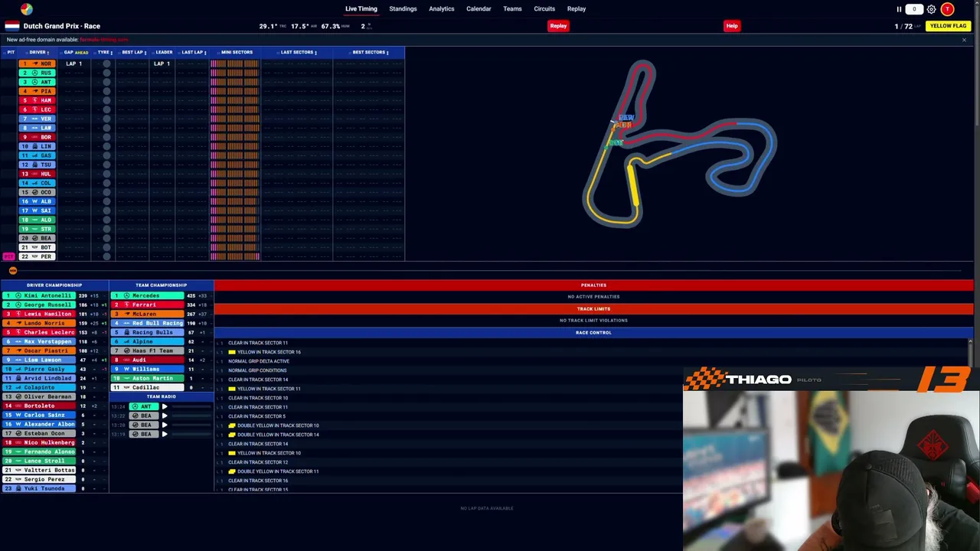Play the 13:19 BEA team radio clip
Viewport: 980px width, 551px height.
(165, 434)
